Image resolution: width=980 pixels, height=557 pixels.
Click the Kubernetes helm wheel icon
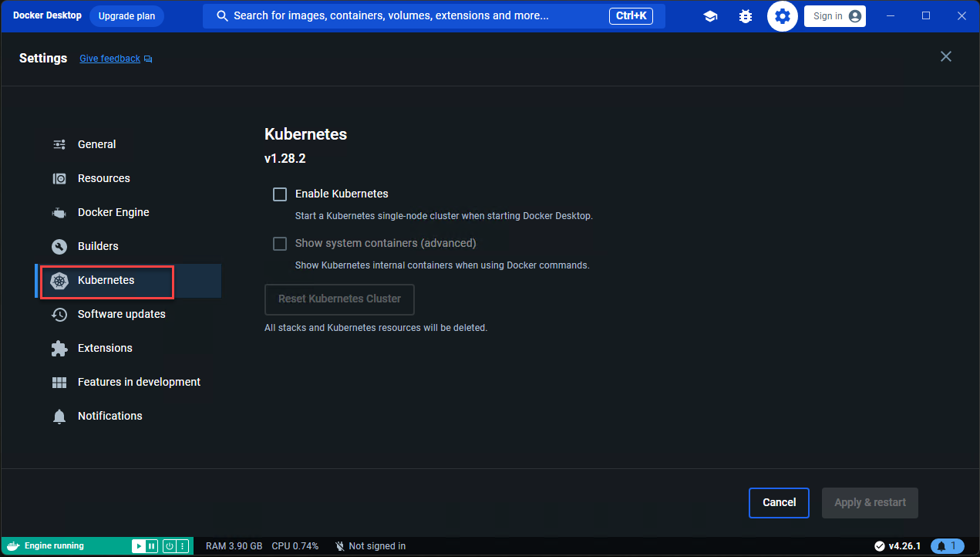click(x=59, y=281)
